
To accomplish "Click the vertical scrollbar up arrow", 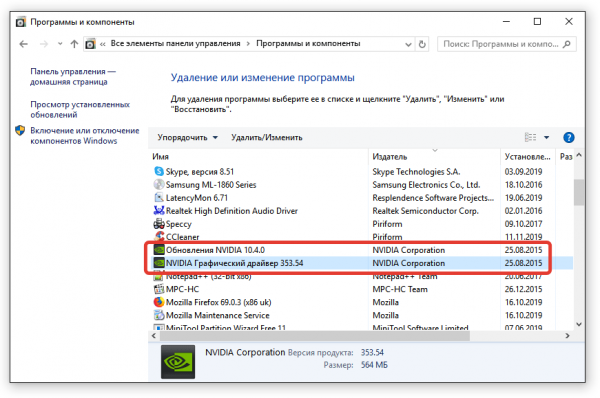I will [x=579, y=155].
